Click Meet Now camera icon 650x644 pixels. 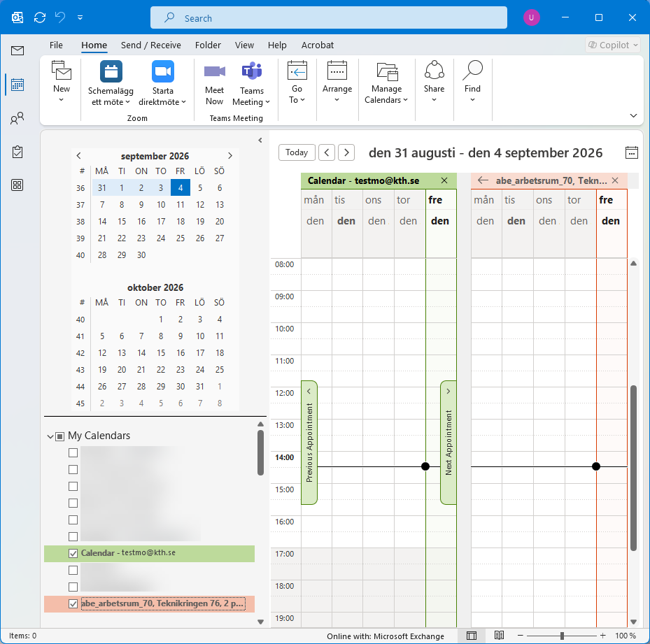point(214,71)
